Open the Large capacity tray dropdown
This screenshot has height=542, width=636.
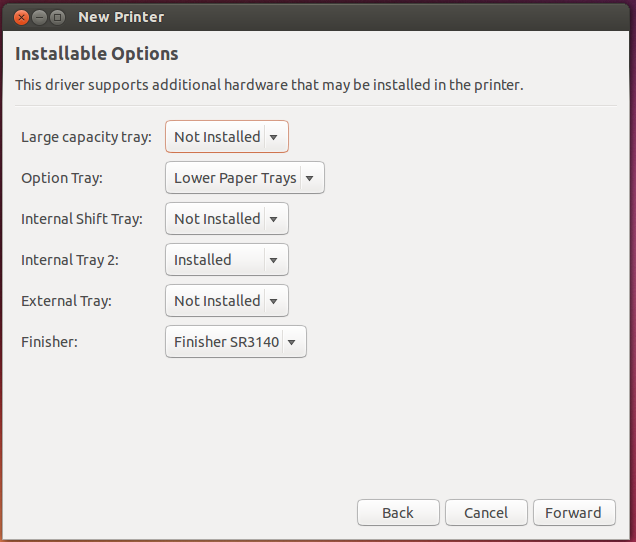tap(226, 137)
